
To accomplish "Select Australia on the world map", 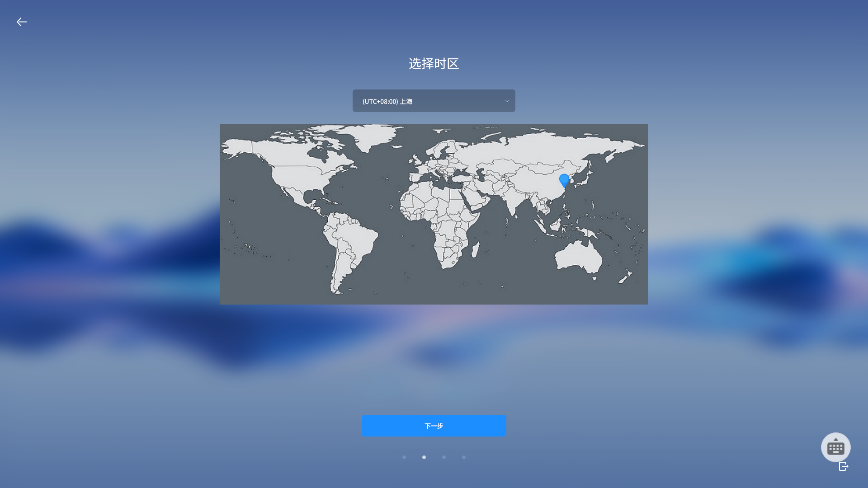I will (x=578, y=257).
